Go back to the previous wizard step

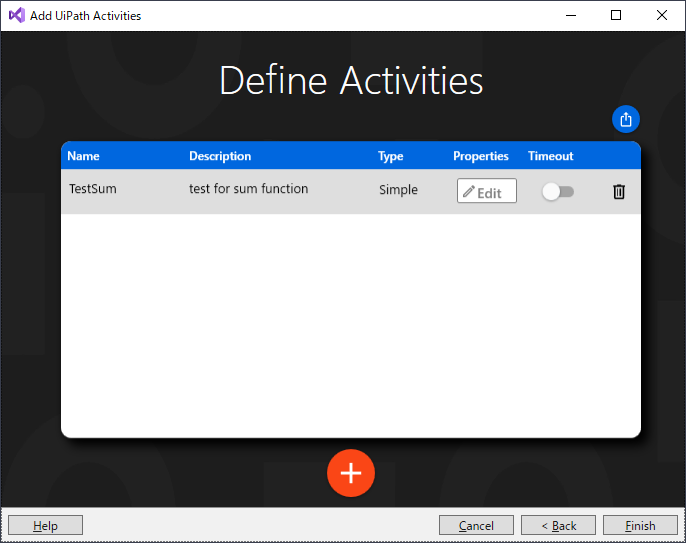(558, 525)
